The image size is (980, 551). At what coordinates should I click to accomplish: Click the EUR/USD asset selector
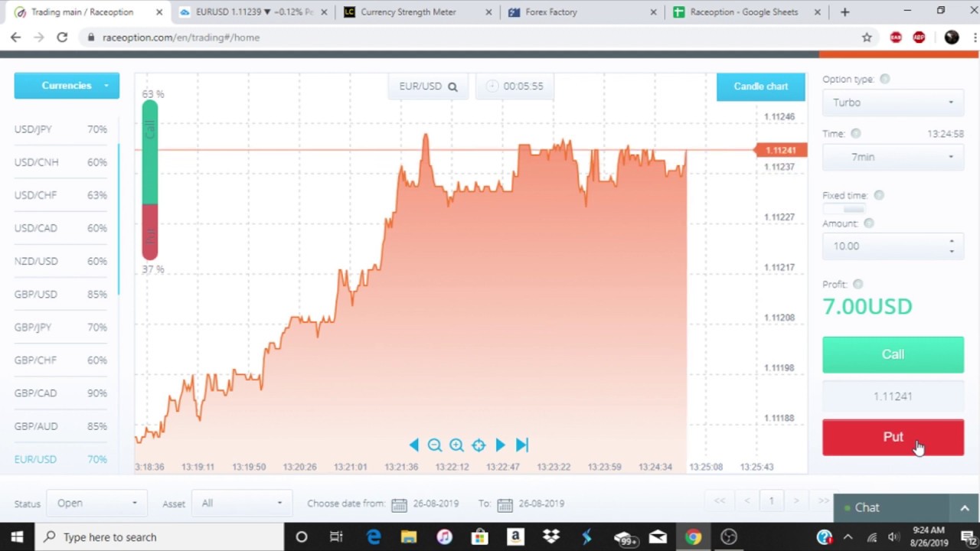pyautogui.click(x=428, y=86)
